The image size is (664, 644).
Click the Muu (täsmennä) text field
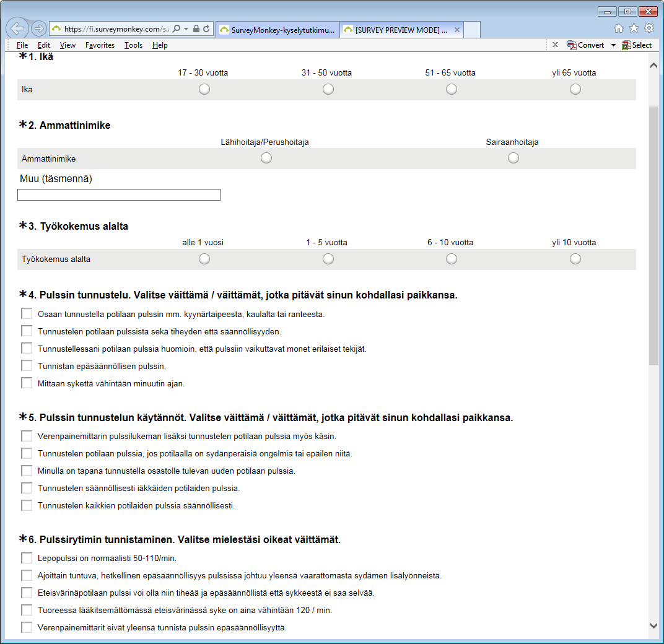pos(119,195)
